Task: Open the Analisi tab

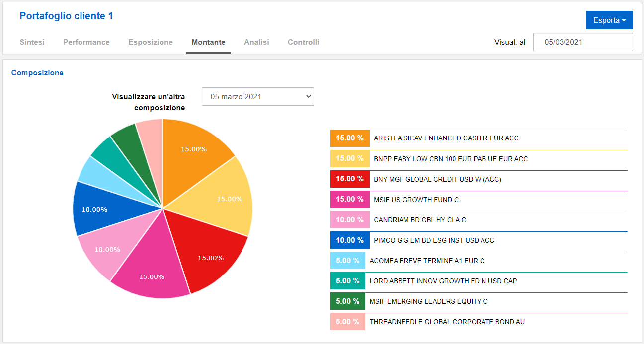Action: pyautogui.click(x=256, y=42)
